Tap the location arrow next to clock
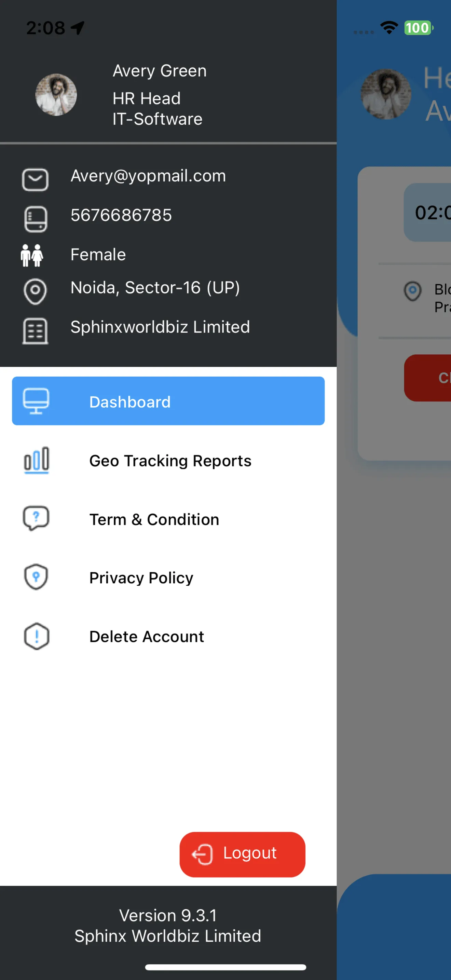This screenshot has width=451, height=980. point(78,28)
